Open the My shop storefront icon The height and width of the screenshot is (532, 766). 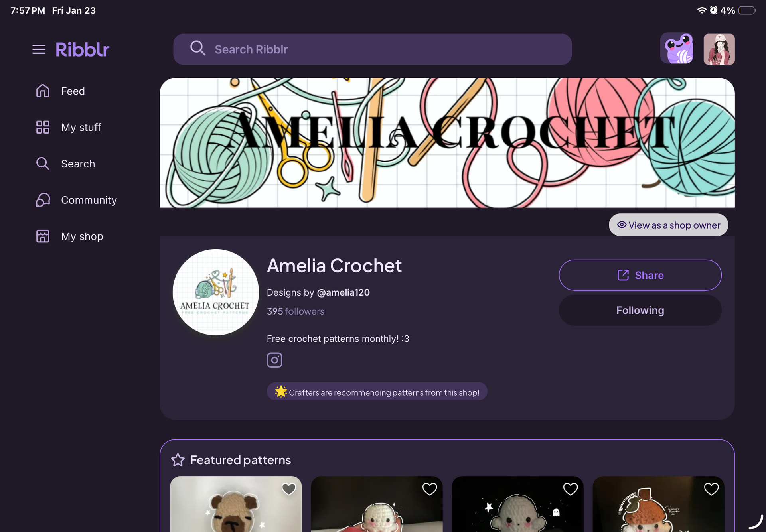pyautogui.click(x=43, y=236)
